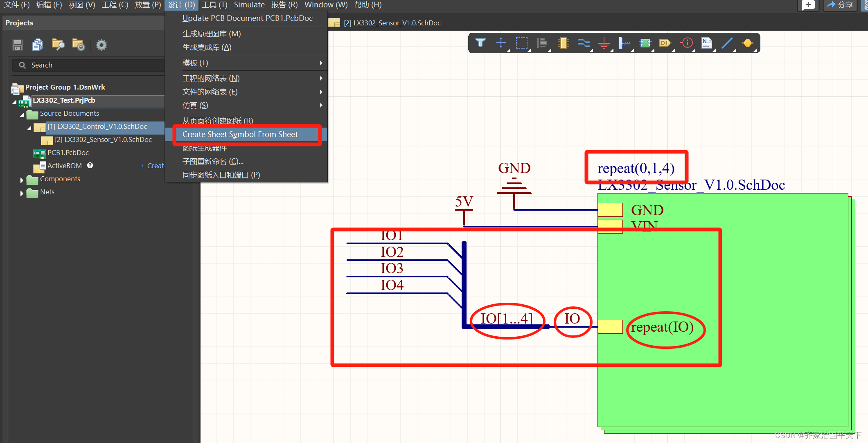Open PCB1.PcbDoc in the project tree
The image size is (868, 443).
tap(68, 153)
